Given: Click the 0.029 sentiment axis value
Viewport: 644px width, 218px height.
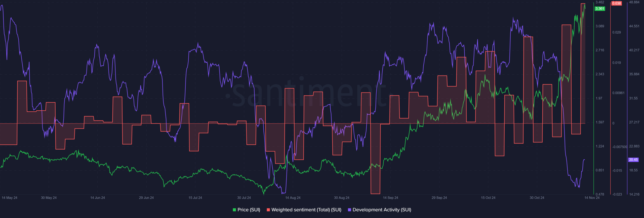Looking at the screenshot, I should 617,32.
